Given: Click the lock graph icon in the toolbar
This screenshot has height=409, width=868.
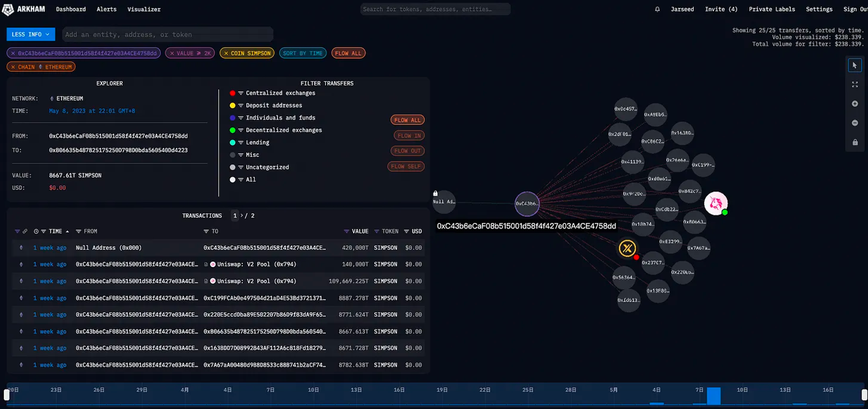Looking at the screenshot, I should pyautogui.click(x=855, y=142).
